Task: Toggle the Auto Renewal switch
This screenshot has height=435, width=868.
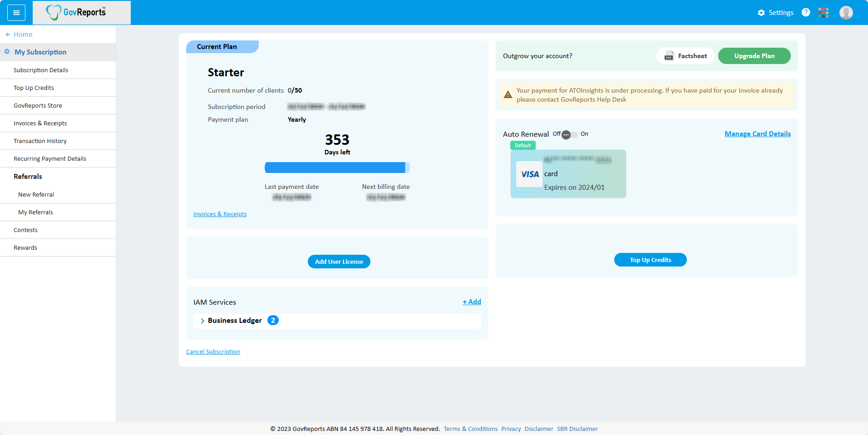Action: point(569,134)
